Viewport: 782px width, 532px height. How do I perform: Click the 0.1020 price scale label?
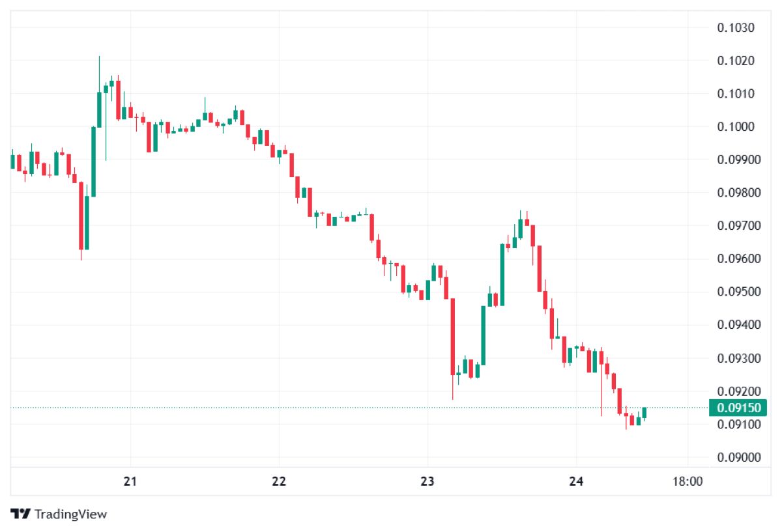[735, 61]
